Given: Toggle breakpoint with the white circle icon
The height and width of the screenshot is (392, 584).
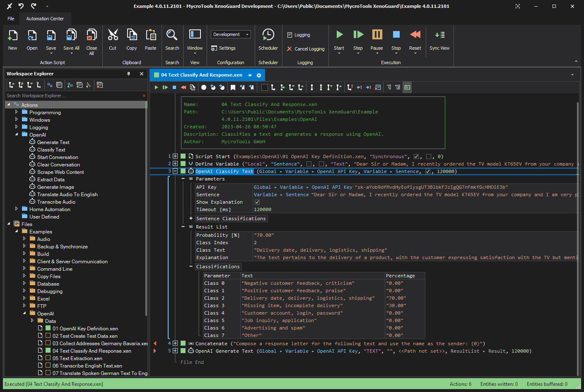Looking at the screenshot, I should coord(204,87).
